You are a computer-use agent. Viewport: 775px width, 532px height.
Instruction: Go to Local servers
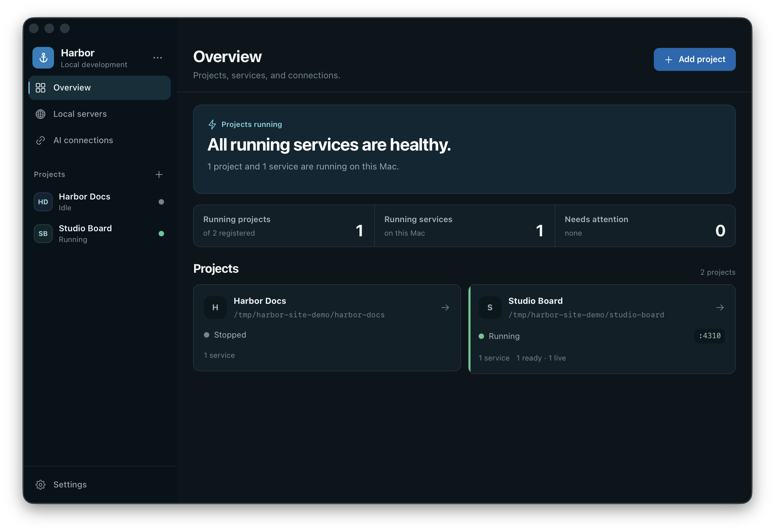pos(100,114)
